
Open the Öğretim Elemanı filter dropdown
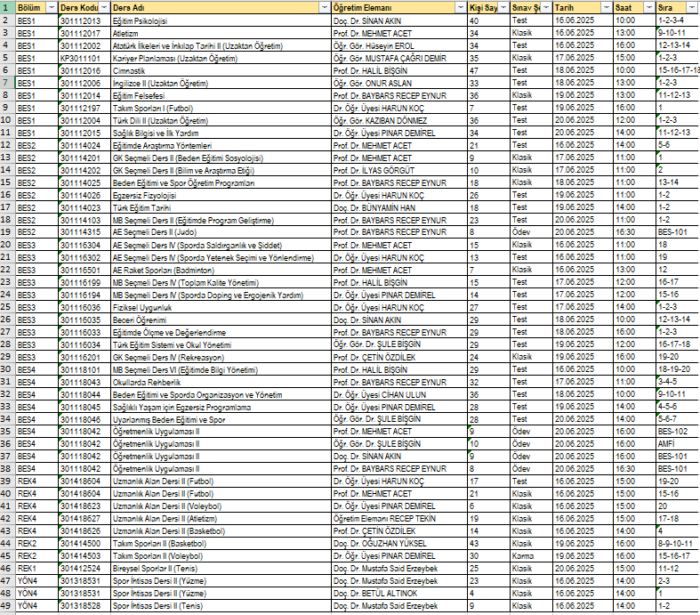[461, 8]
